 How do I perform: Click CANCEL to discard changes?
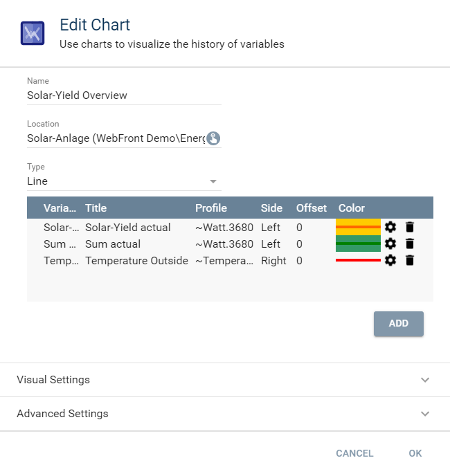coord(354,453)
